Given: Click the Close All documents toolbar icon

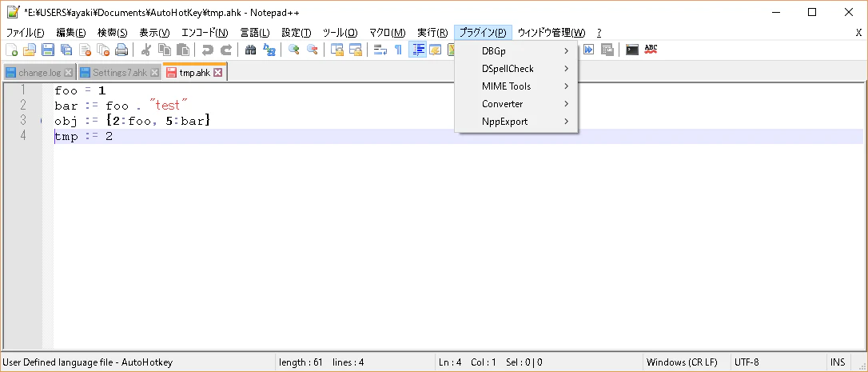Looking at the screenshot, I should pos(103,50).
